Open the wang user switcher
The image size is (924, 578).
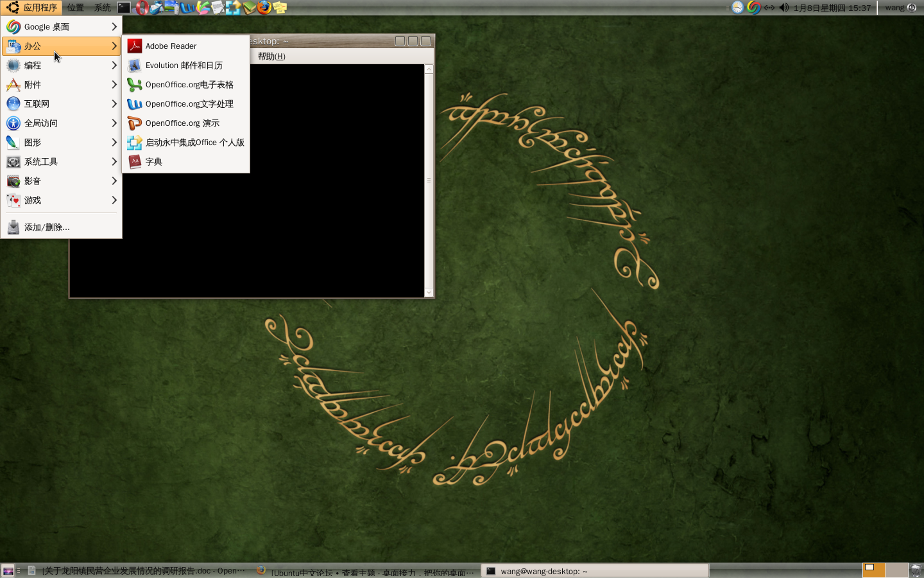tap(894, 8)
